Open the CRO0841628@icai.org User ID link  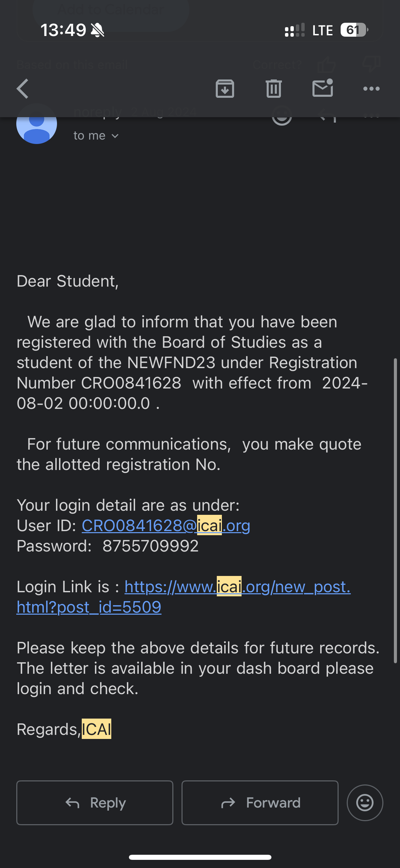[166, 526]
